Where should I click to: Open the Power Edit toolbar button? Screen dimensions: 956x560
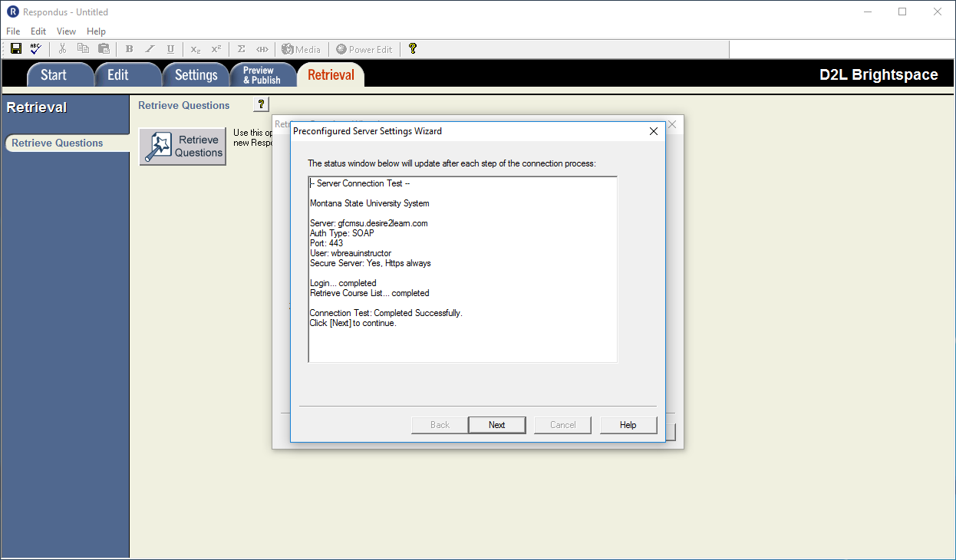pos(364,49)
